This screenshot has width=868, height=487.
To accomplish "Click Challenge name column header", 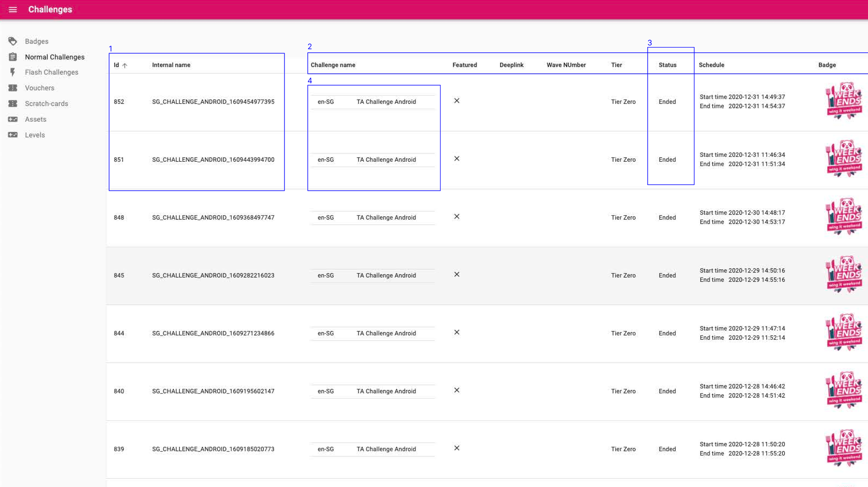I will point(333,65).
